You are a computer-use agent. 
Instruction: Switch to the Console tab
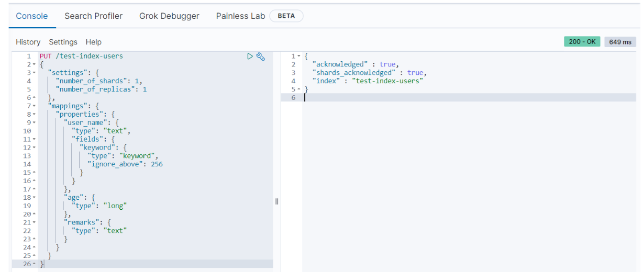coord(32,16)
